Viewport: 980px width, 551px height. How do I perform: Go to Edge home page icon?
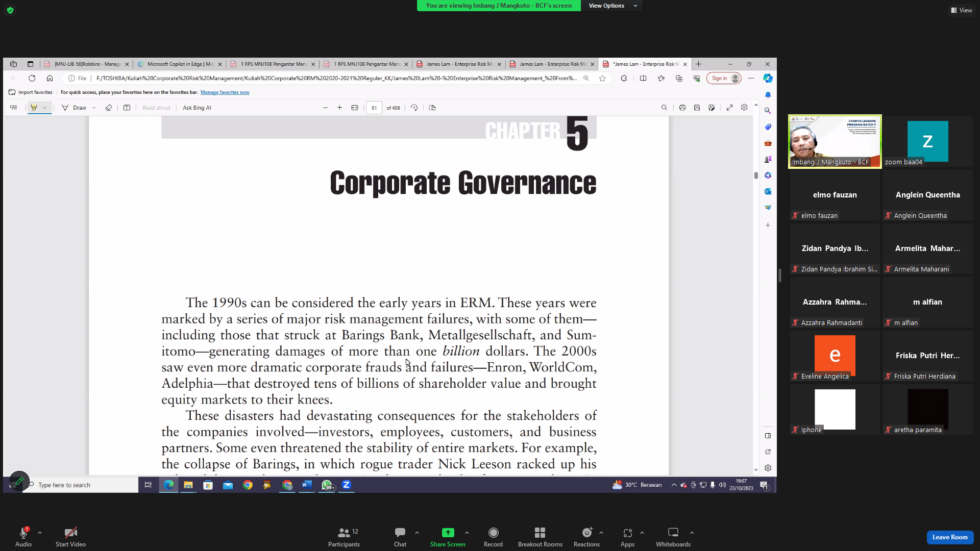coord(50,78)
